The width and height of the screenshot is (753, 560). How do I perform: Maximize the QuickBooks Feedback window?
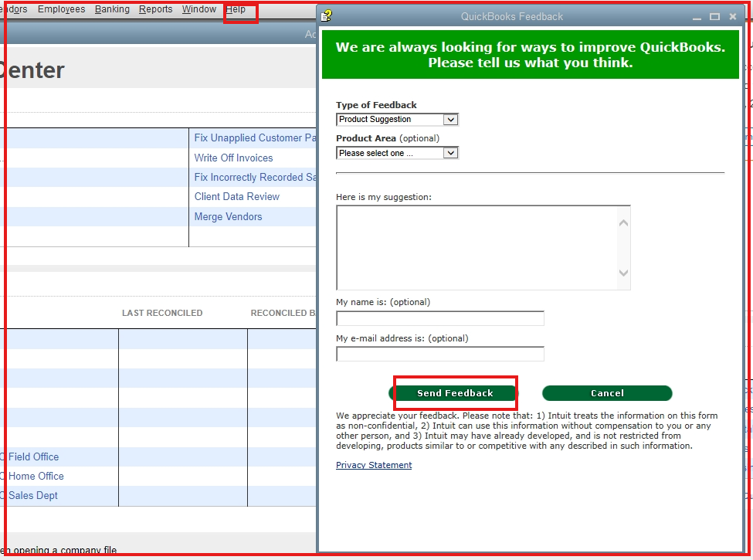714,17
